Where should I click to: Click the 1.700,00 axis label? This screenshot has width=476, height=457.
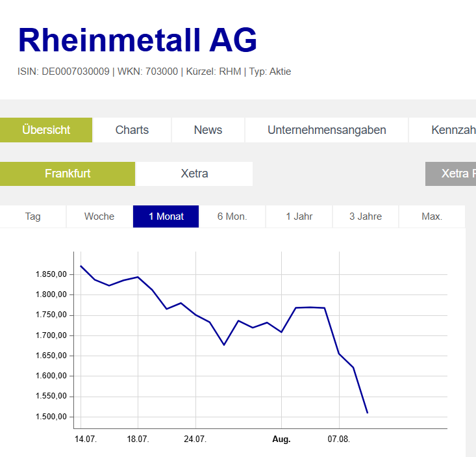[x=51, y=335]
